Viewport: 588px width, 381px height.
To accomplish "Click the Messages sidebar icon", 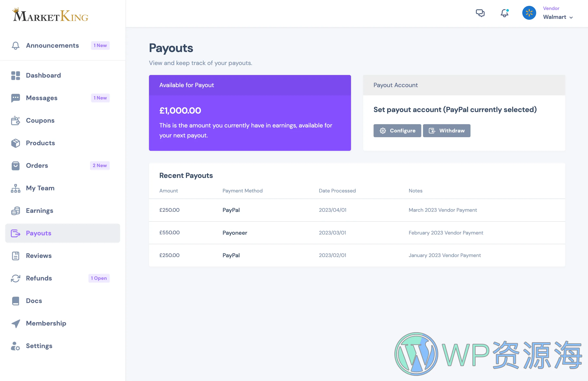I will click(15, 98).
